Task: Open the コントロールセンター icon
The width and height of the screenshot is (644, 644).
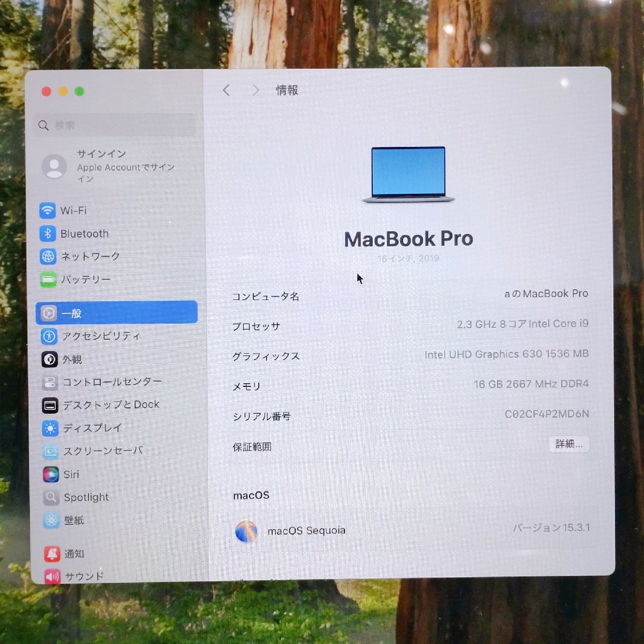Action: tap(49, 383)
